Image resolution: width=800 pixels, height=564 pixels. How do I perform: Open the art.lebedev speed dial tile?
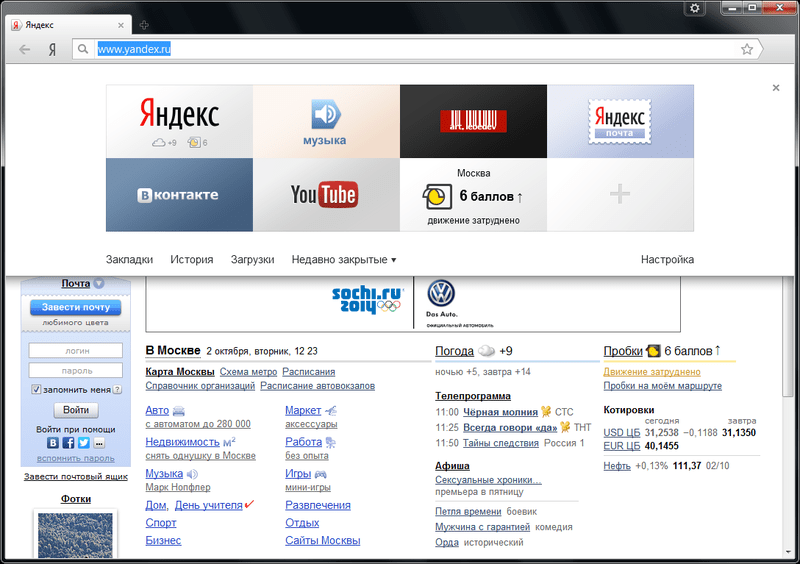pos(473,121)
